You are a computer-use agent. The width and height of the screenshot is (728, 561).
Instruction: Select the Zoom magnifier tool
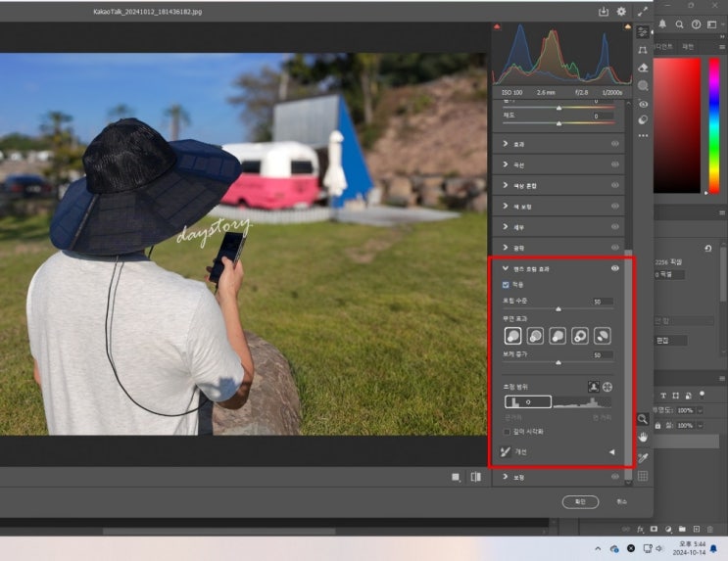(643, 419)
